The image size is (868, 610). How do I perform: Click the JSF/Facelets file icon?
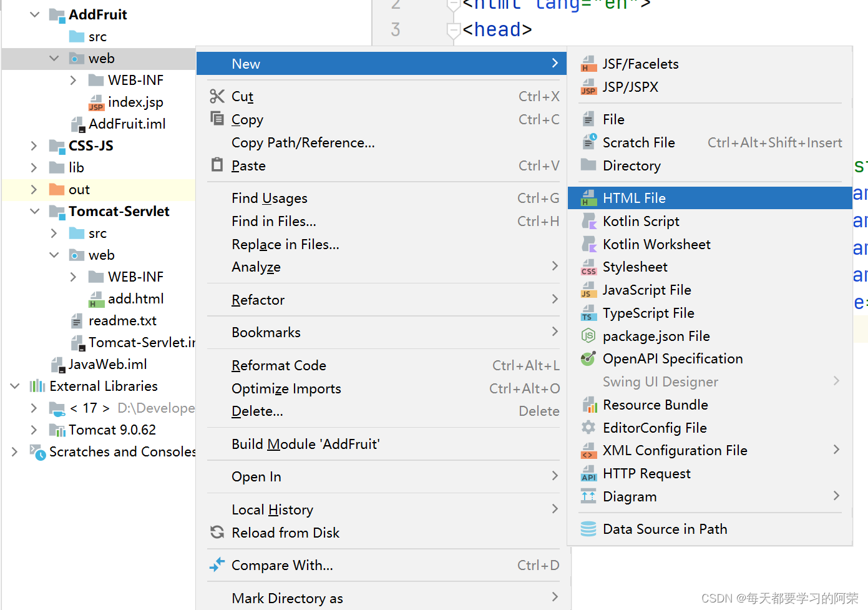point(588,64)
